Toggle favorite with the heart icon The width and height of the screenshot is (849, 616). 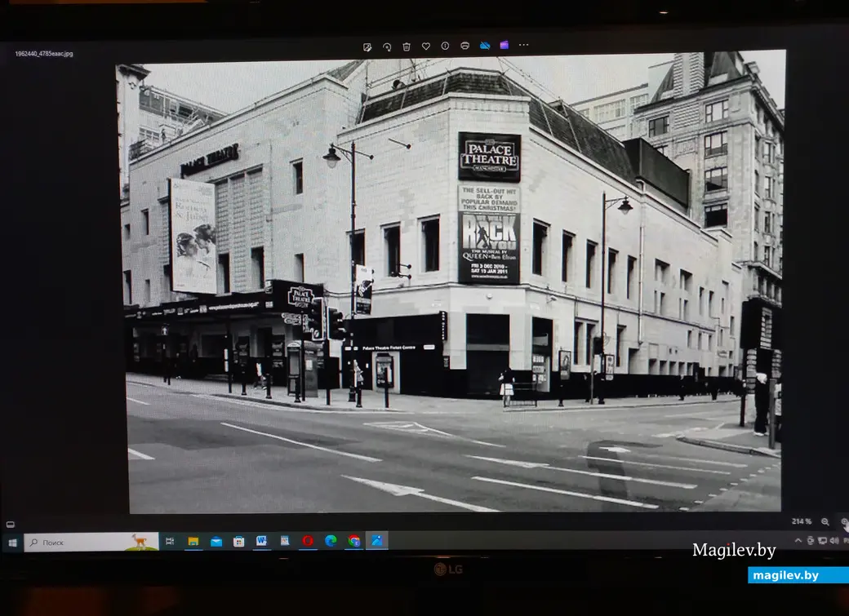[x=425, y=47]
